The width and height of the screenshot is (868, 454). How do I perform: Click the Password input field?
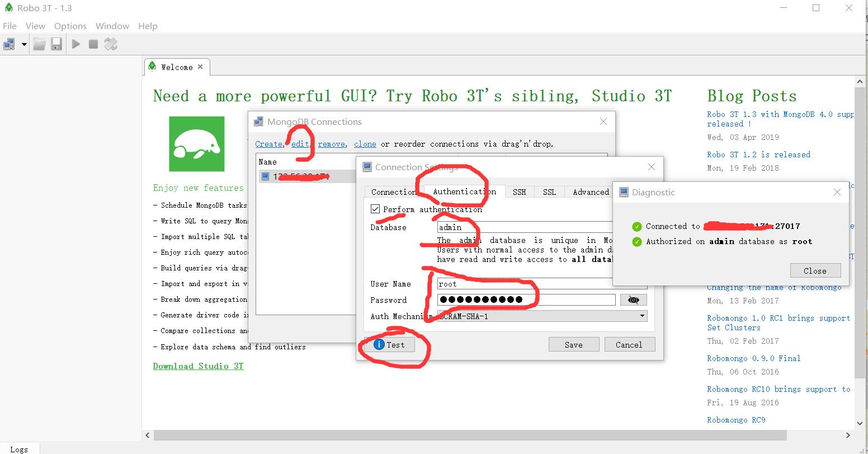(526, 299)
